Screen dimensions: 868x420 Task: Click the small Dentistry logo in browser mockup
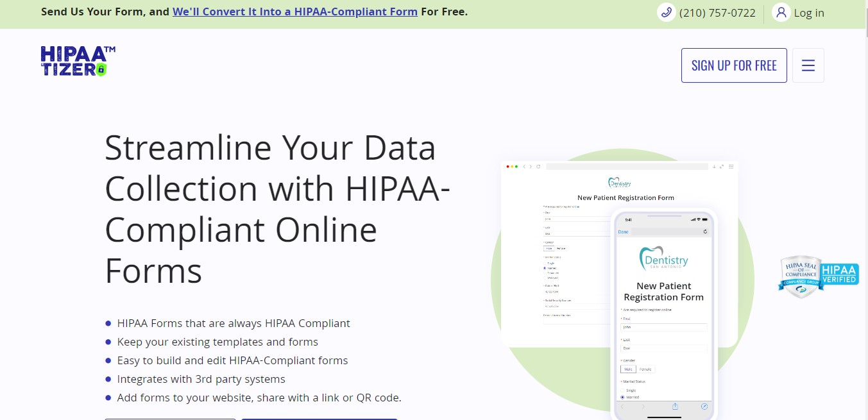point(619,183)
